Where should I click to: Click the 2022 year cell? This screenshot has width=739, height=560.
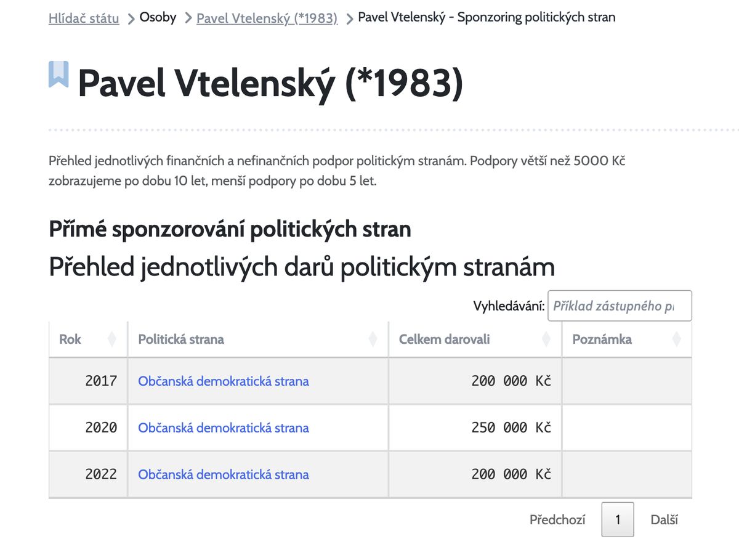(88, 474)
